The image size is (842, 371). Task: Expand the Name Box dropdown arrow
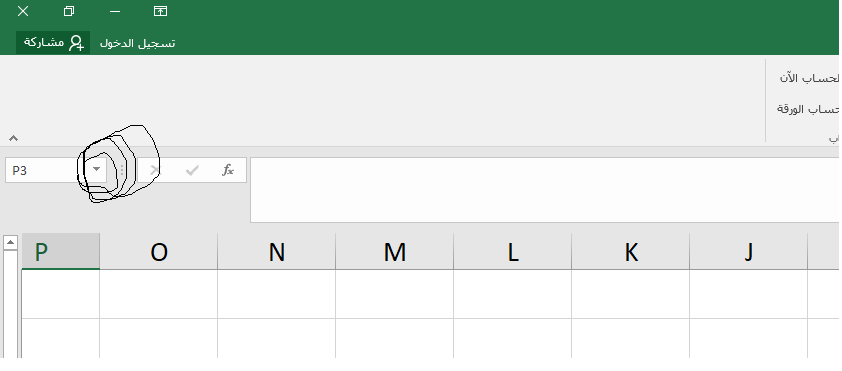[97, 170]
